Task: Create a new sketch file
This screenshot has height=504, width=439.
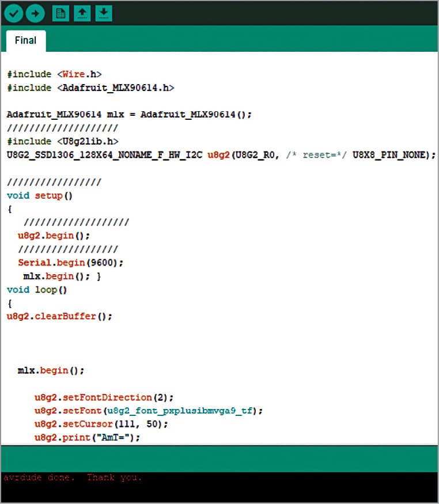Action: (60, 13)
